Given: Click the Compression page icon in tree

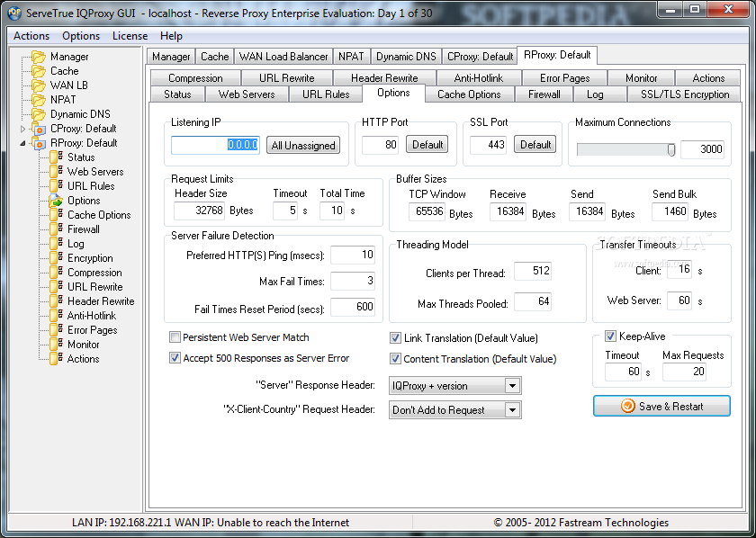Looking at the screenshot, I should pos(56,273).
